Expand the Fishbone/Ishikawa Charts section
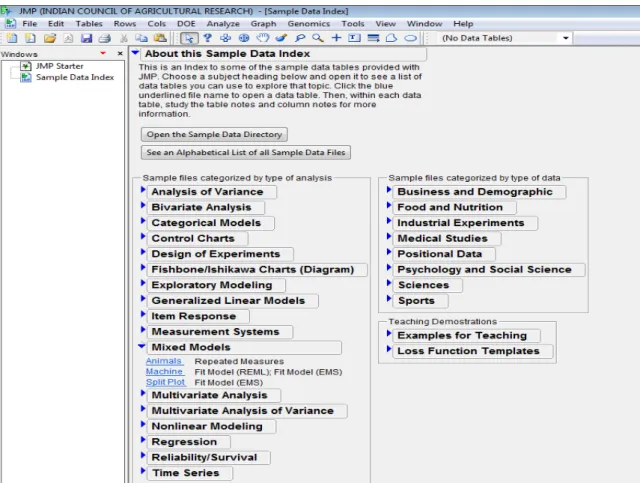640x483 pixels. click(x=143, y=267)
